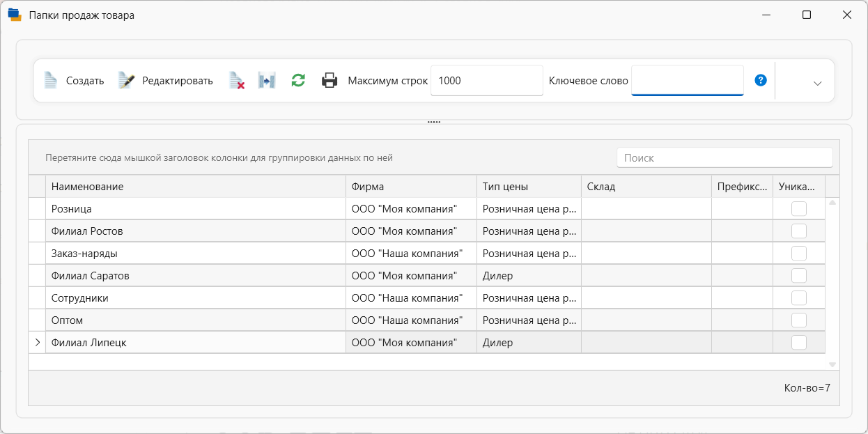
Task: Click the Максимум строк input field
Action: pyautogui.click(x=487, y=80)
